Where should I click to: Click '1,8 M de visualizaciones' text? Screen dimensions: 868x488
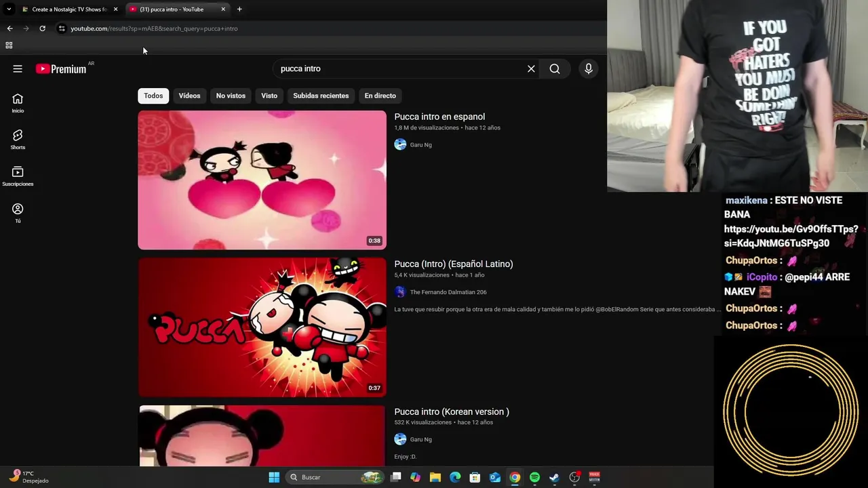click(427, 127)
